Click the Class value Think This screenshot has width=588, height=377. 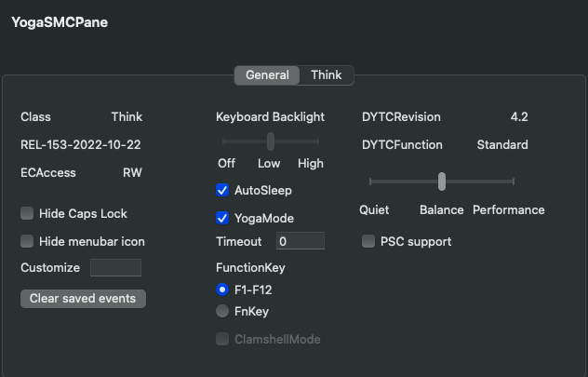tap(127, 117)
